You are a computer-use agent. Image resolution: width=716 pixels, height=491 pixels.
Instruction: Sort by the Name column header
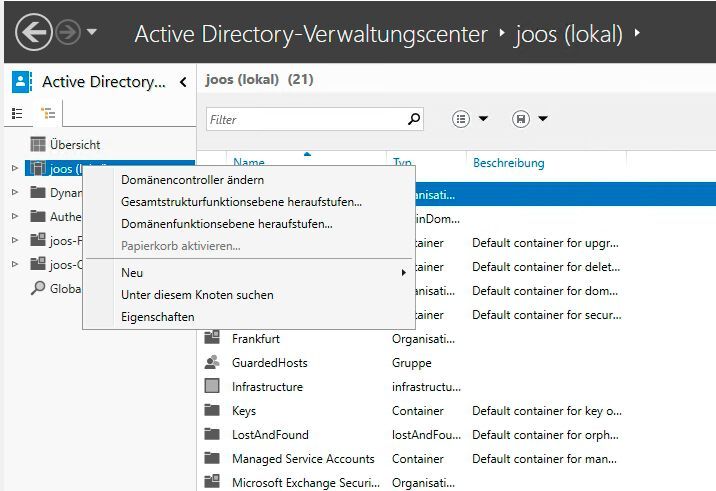tap(249, 161)
